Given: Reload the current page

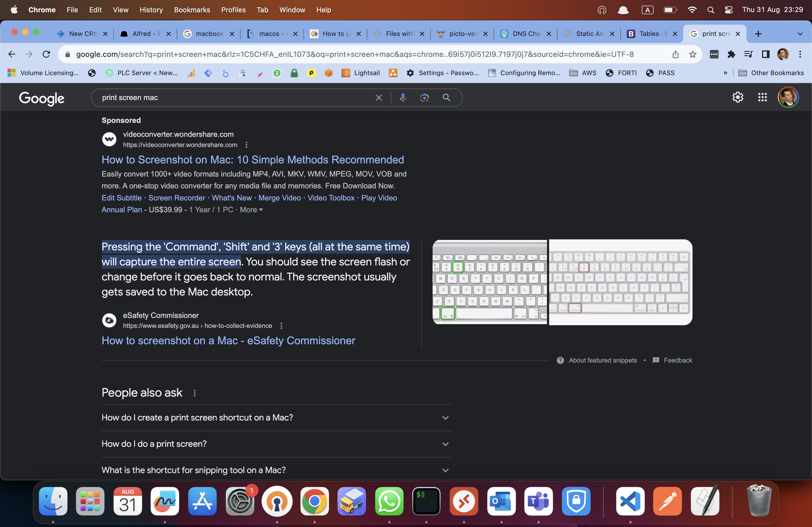Looking at the screenshot, I should (x=46, y=54).
